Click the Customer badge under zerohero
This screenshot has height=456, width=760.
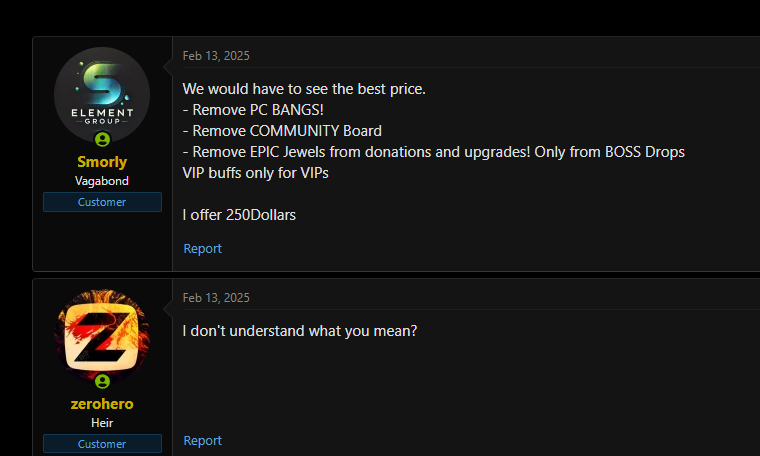point(102,444)
